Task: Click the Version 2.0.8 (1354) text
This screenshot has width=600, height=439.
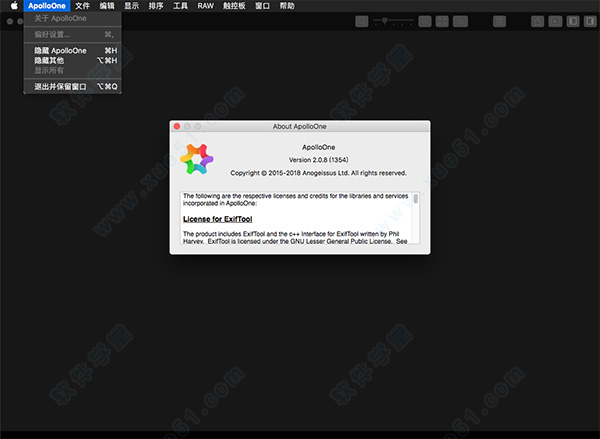Action: [318, 160]
